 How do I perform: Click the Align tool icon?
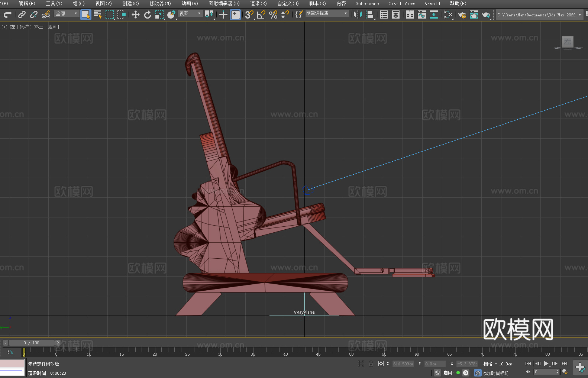click(x=370, y=14)
